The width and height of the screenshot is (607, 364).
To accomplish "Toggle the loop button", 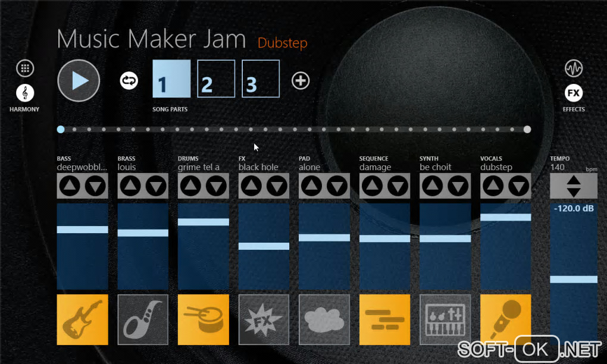I will click(129, 81).
